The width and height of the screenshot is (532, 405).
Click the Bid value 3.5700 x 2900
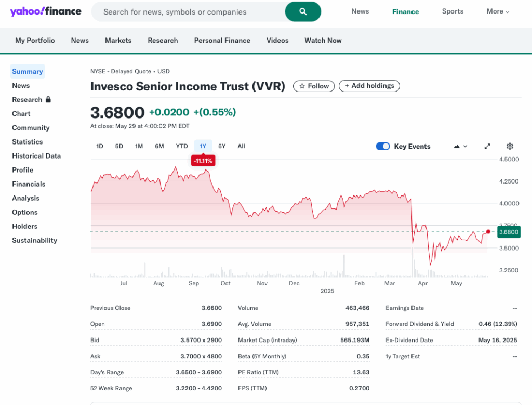pyautogui.click(x=201, y=340)
